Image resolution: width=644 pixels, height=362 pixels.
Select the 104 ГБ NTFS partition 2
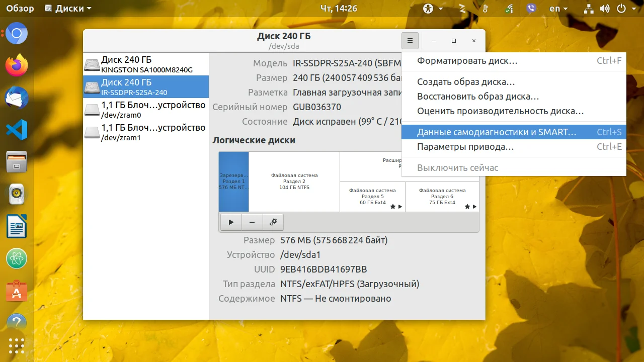[294, 182]
